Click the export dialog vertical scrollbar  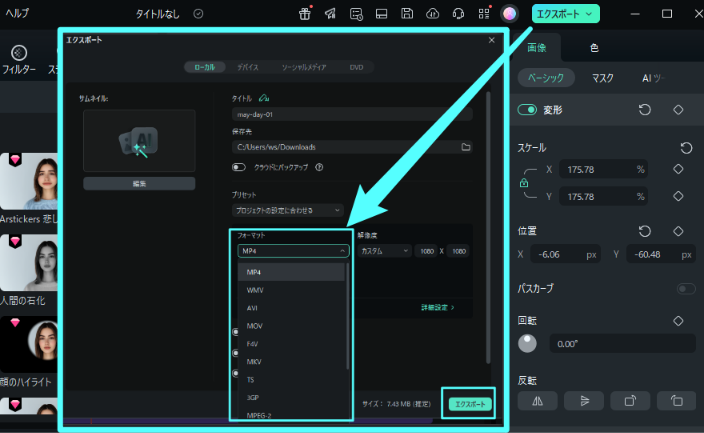pyautogui.click(x=488, y=227)
